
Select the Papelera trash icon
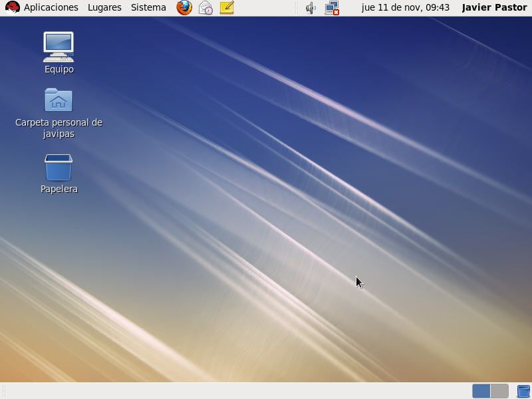pos(59,174)
